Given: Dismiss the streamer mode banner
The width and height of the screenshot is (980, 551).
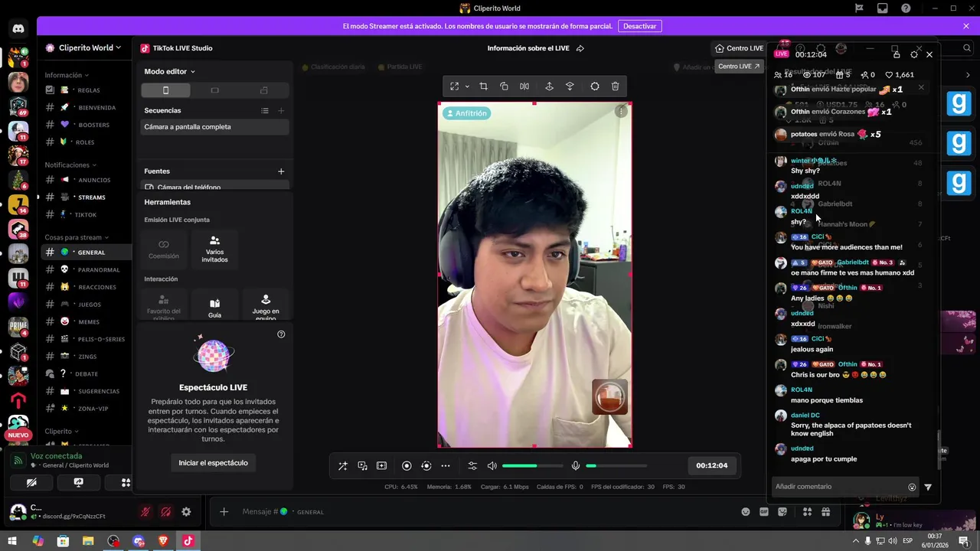Looking at the screenshot, I should click(966, 26).
